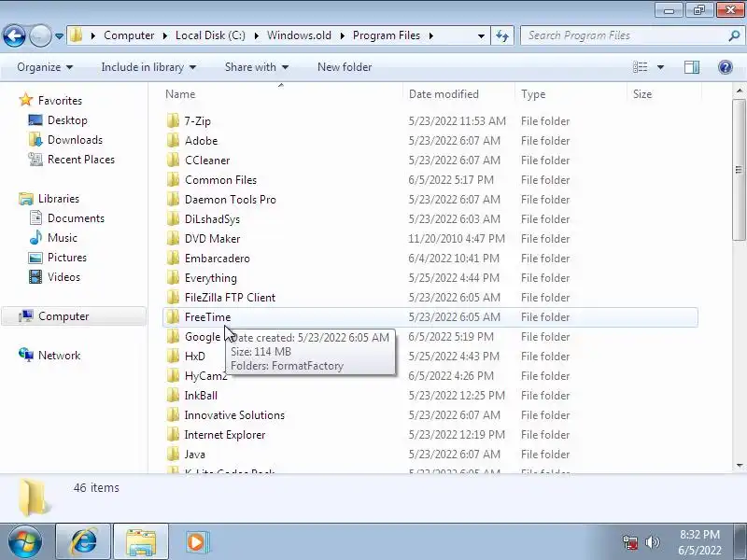Select the Adobe folder icon
Screen dimensions: 747x560
[x=173, y=141]
